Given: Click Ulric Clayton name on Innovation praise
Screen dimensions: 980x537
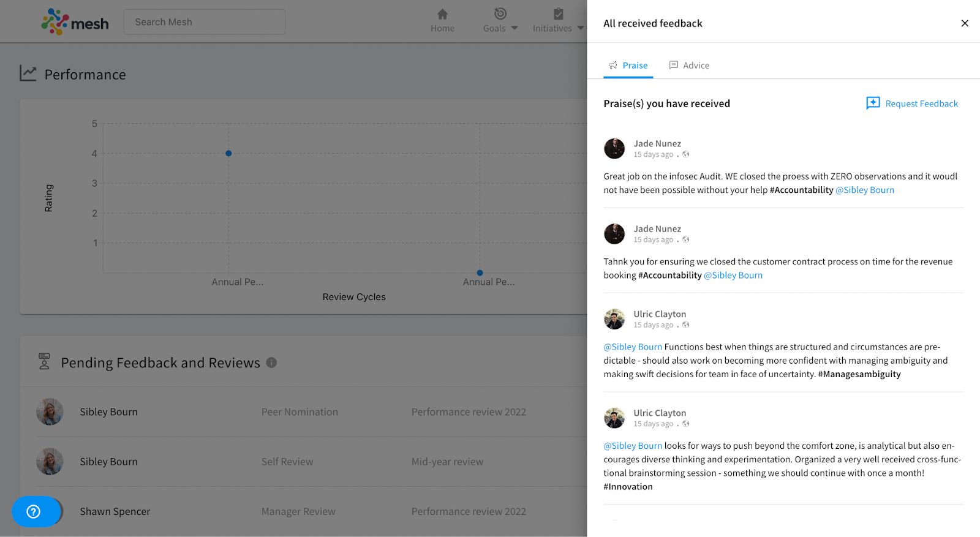Looking at the screenshot, I should coord(660,413).
